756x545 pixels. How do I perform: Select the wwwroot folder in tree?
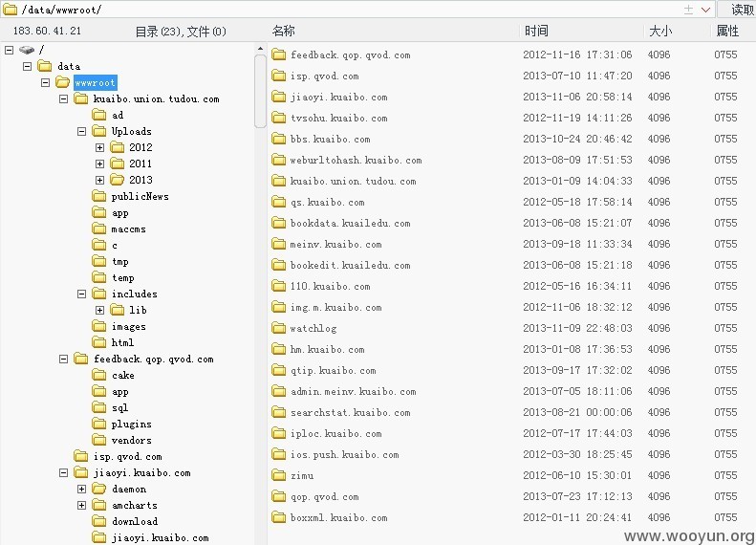pos(95,82)
